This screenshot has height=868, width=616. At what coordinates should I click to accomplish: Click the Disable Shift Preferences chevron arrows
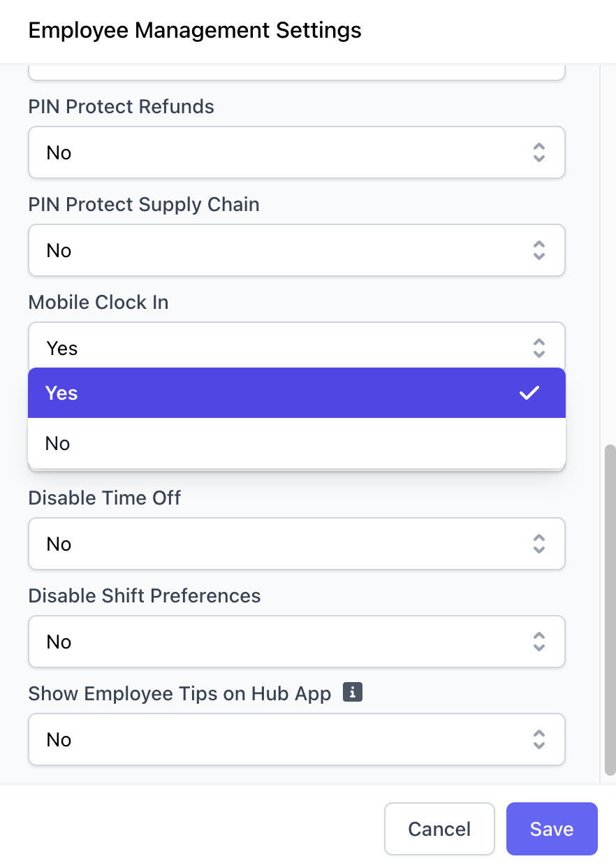[x=538, y=642]
